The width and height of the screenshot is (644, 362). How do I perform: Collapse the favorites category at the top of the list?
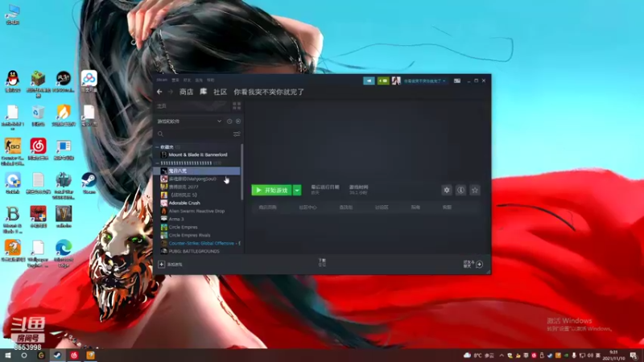(x=157, y=147)
